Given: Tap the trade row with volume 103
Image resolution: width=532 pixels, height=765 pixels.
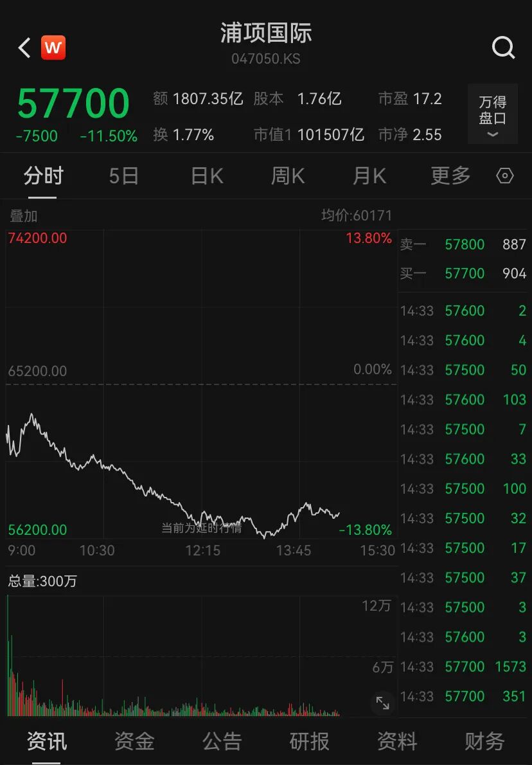Looking at the screenshot, I should click(463, 400).
